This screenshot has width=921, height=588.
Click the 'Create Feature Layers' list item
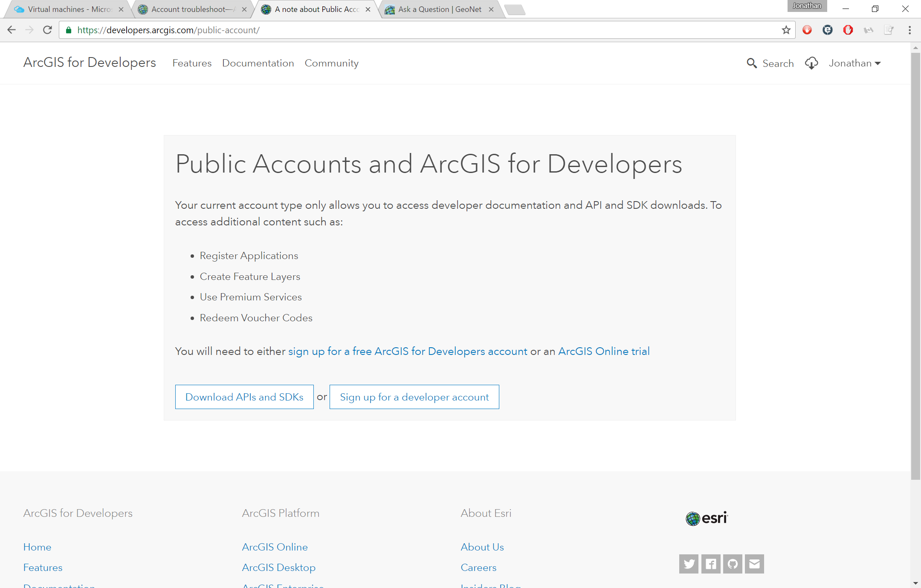250,277
